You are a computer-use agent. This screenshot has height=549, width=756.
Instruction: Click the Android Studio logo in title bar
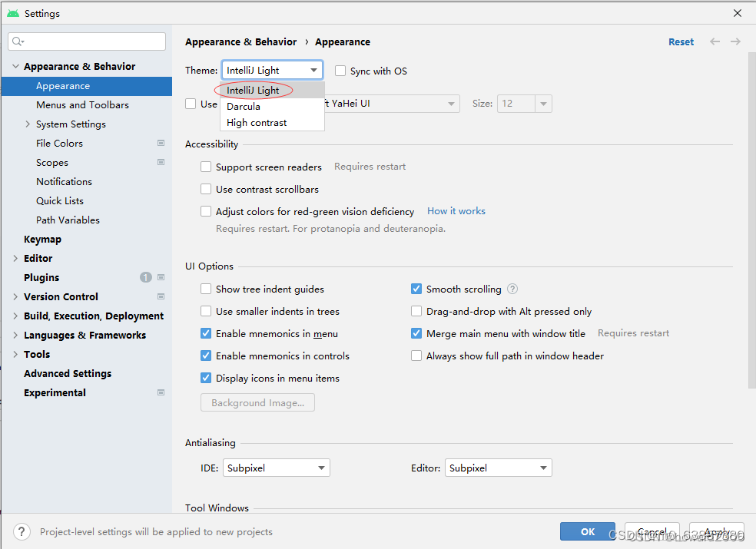[x=13, y=13]
